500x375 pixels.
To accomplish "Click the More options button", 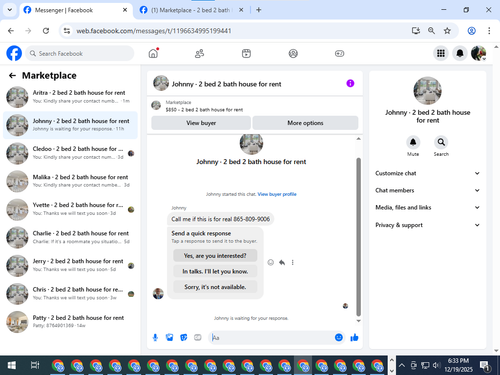I will point(305,123).
